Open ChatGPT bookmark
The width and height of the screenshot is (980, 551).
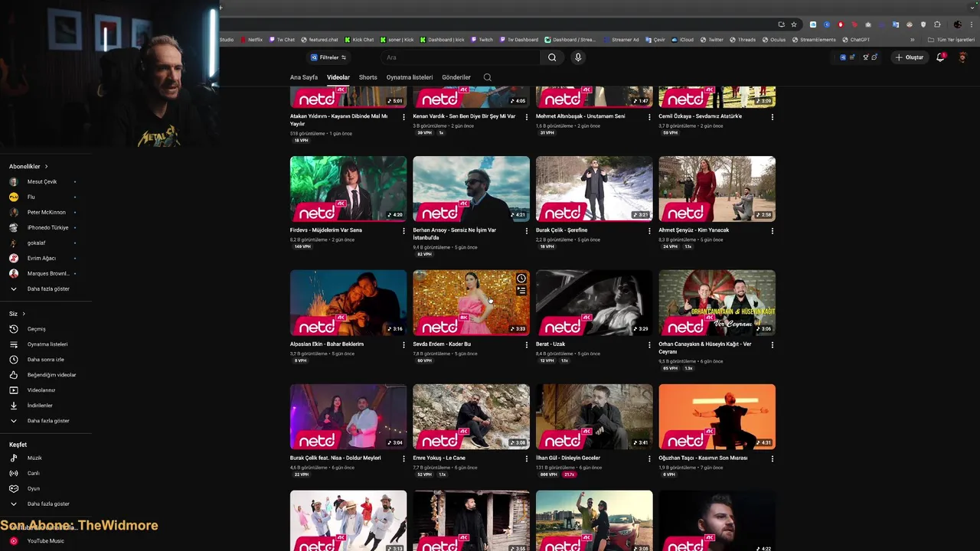[856, 40]
